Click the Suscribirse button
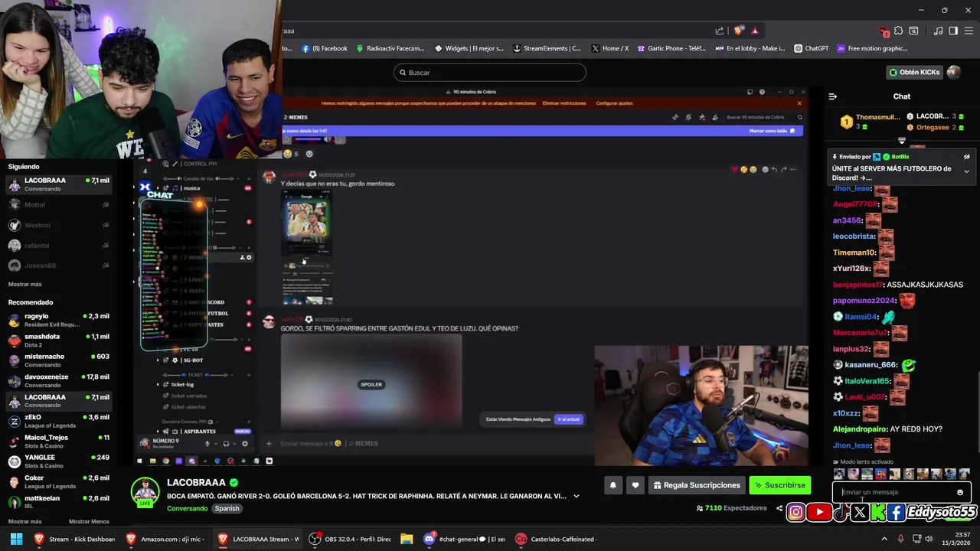This screenshot has width=980, height=551. pos(779,485)
